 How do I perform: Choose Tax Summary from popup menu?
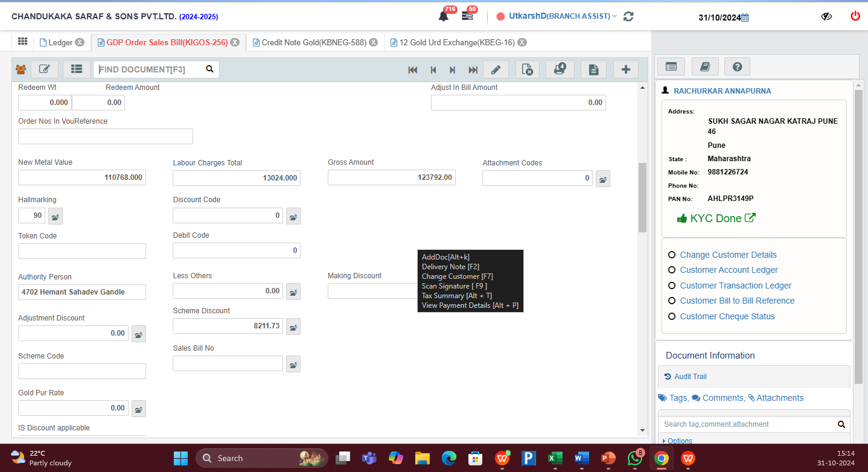(457, 296)
